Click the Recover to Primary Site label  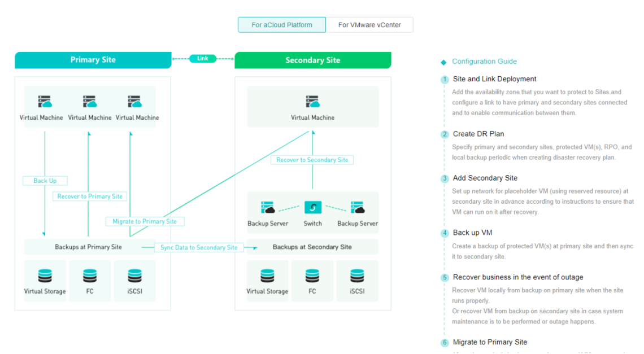89,196
